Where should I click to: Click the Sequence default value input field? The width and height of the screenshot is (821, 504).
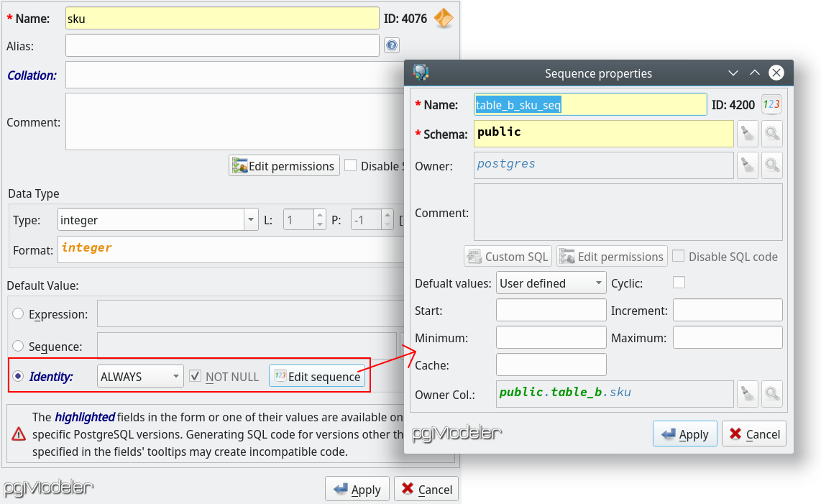pyautogui.click(x=247, y=347)
